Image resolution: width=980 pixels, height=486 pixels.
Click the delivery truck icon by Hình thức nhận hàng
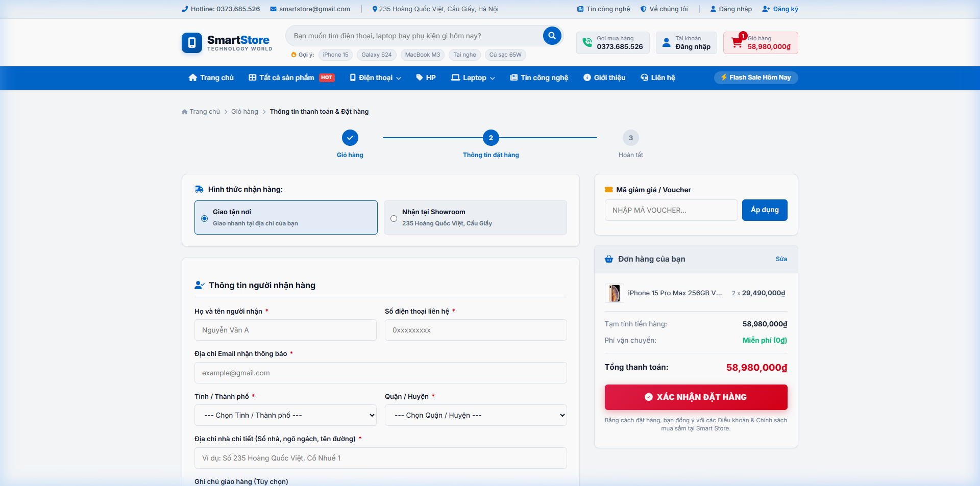199,189
